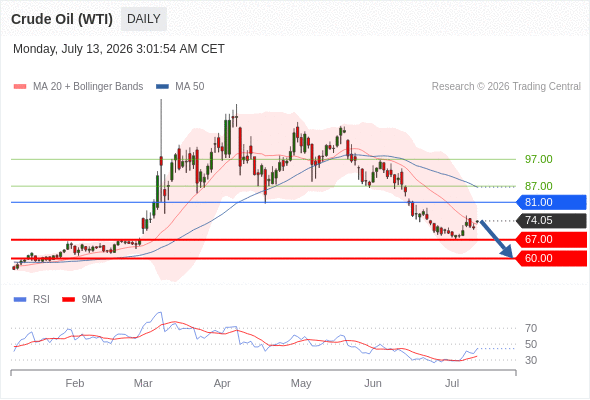The image size is (590, 400).
Task: Click the DAILY timeframe badge
Action: click(144, 19)
